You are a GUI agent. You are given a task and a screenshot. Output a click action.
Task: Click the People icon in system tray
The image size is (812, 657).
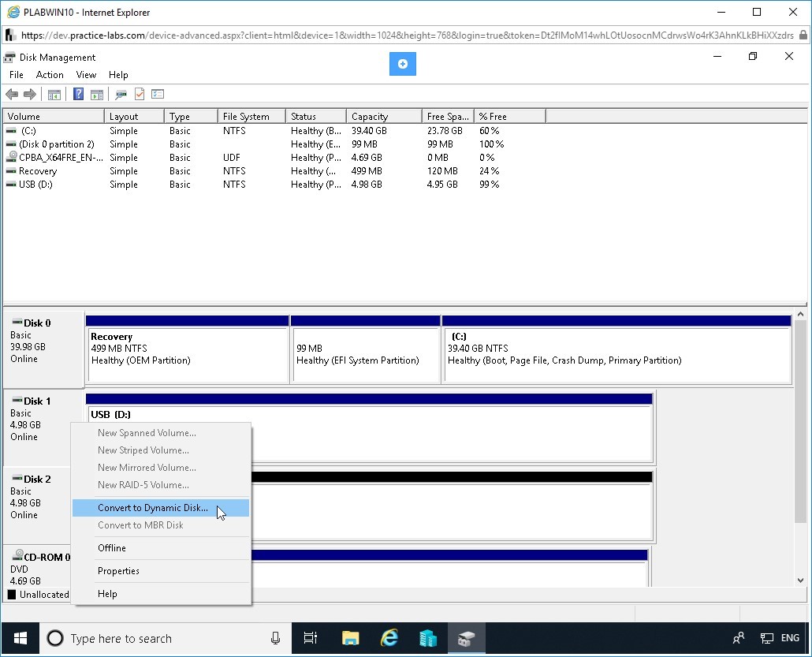739,638
